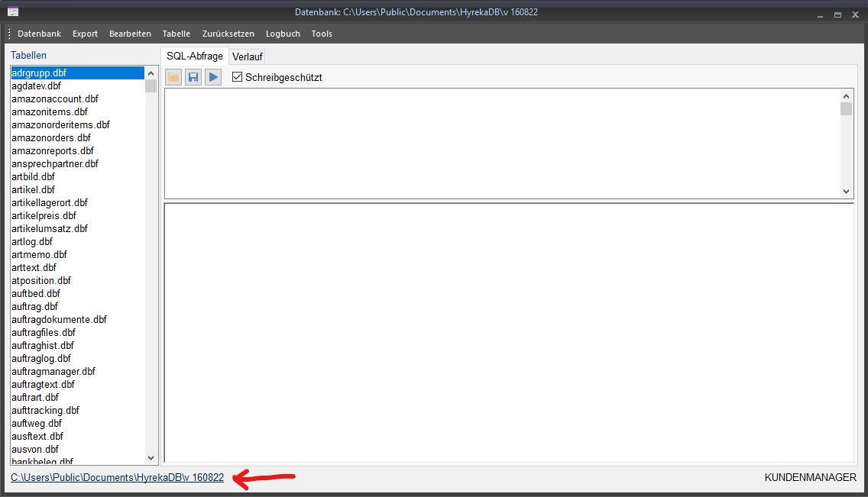Select artikellagerort.dbf table
This screenshot has height=497, width=868.
tap(77, 203)
